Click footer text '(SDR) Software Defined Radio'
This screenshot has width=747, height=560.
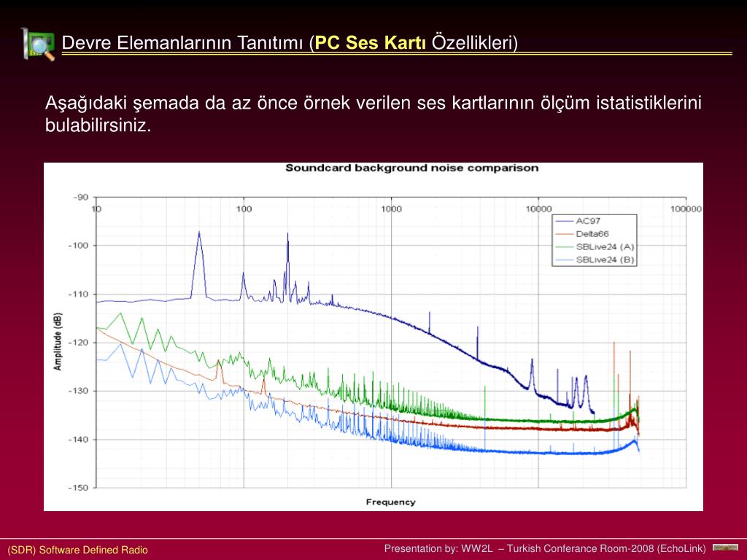click(x=77, y=550)
